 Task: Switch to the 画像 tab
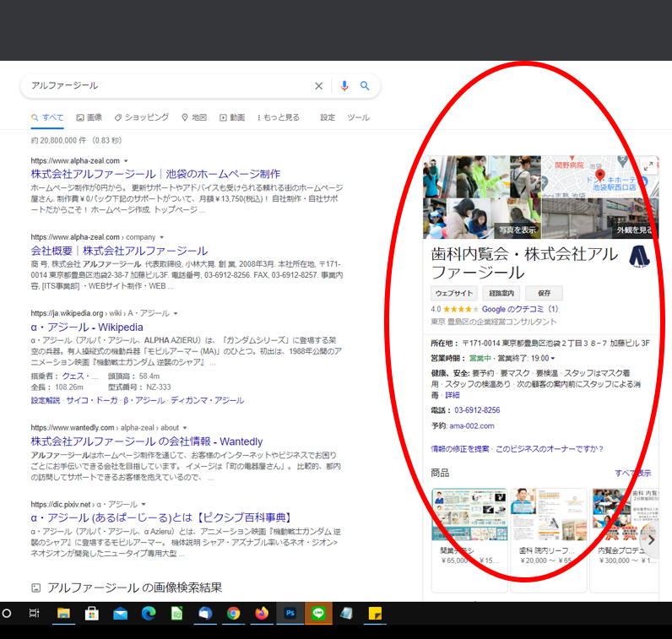tap(89, 117)
